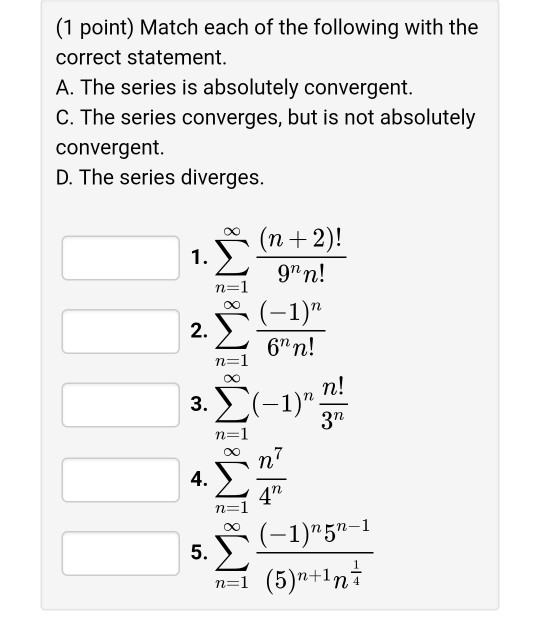This screenshot has width=540, height=622.
Task: Click the answer box for series 5
Action: coord(121,553)
